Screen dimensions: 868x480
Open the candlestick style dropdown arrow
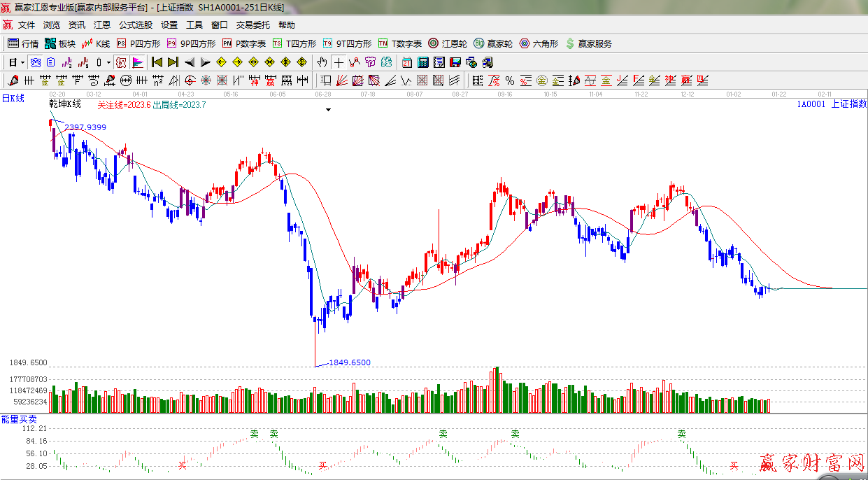[x=108, y=62]
